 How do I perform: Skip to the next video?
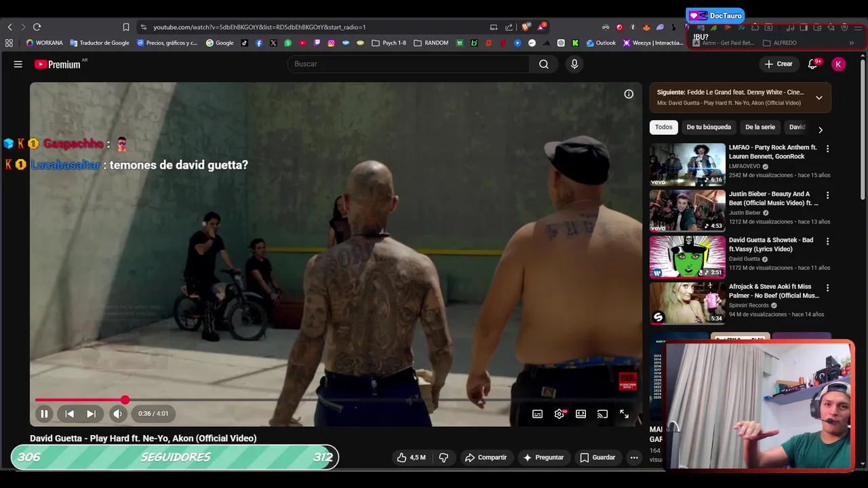pos(91,413)
